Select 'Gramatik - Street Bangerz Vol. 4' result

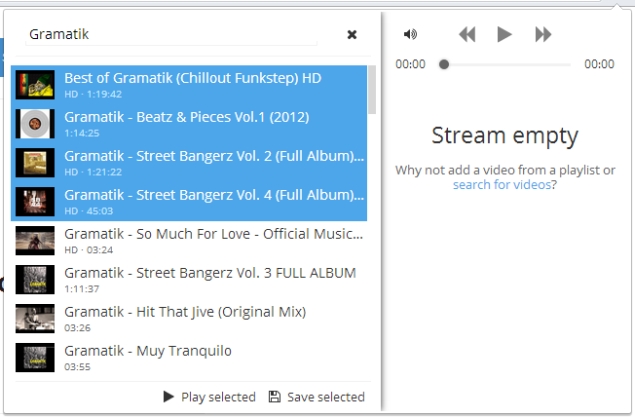pos(189,201)
